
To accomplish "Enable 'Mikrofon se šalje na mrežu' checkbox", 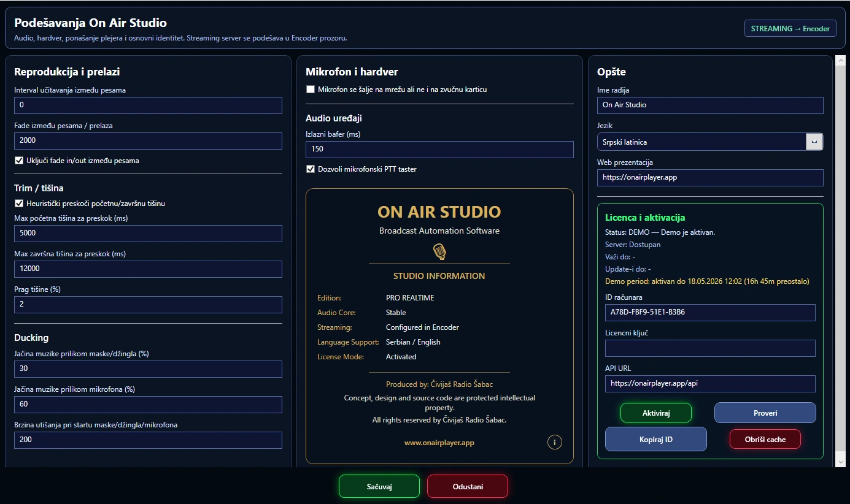I will (x=311, y=90).
